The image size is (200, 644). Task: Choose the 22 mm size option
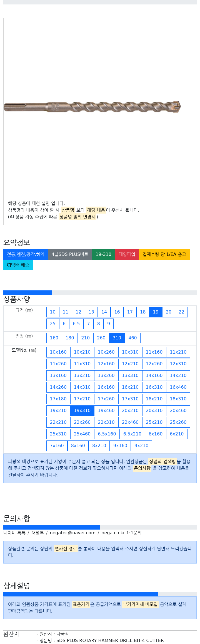click(181, 312)
